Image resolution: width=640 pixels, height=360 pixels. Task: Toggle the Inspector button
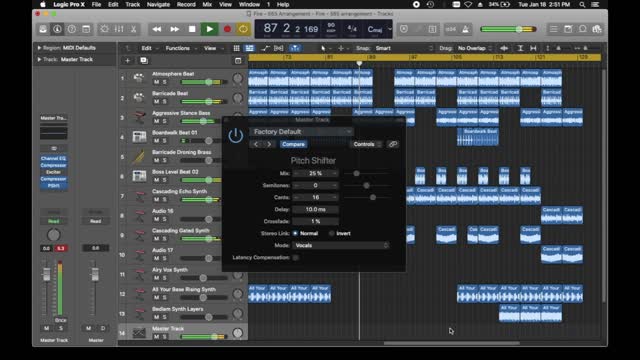tap(57, 29)
